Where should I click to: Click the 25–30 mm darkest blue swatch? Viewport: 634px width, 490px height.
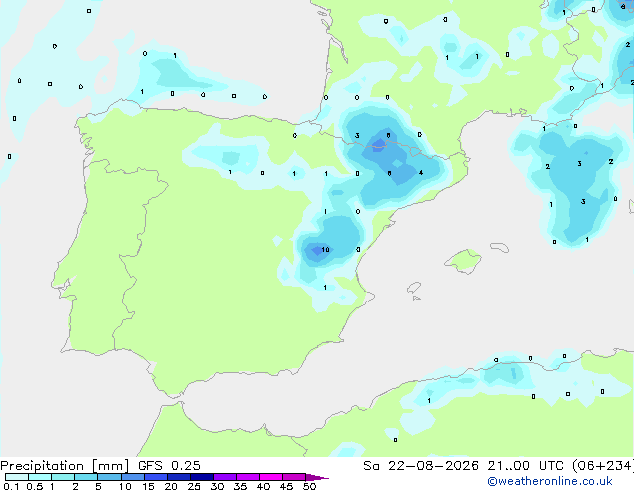[x=201, y=477]
